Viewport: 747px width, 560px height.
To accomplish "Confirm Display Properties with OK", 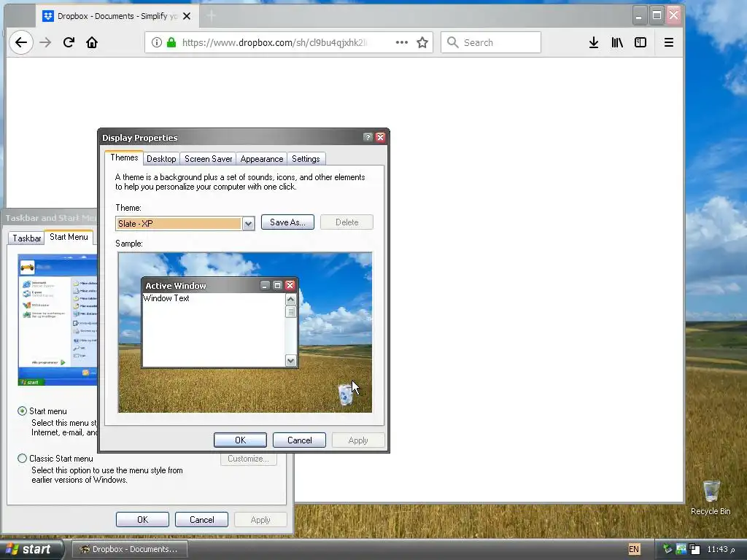I will pyautogui.click(x=240, y=440).
